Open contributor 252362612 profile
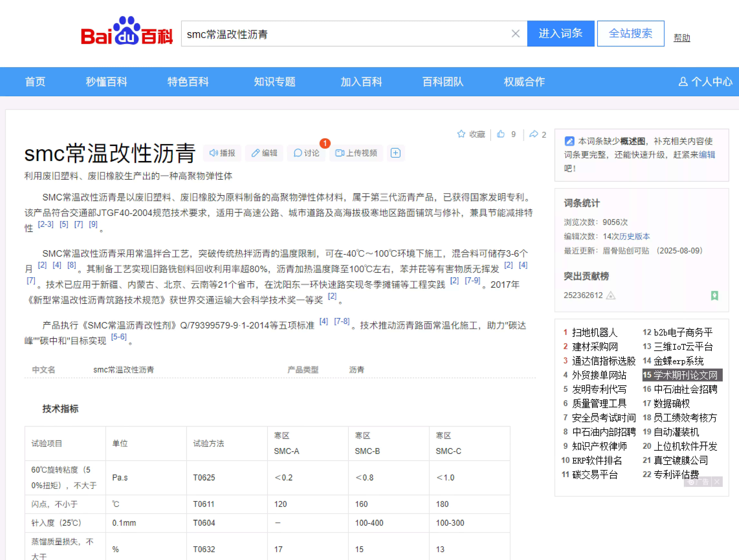 point(583,296)
